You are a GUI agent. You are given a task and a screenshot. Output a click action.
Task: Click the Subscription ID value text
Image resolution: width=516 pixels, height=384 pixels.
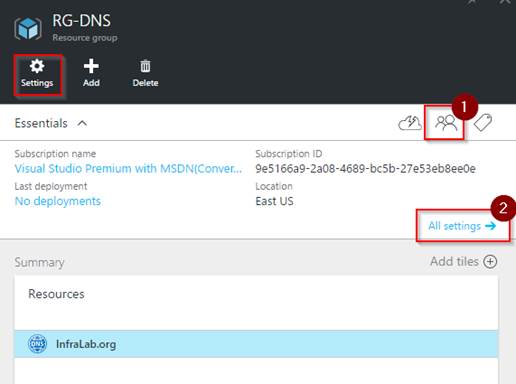point(365,169)
